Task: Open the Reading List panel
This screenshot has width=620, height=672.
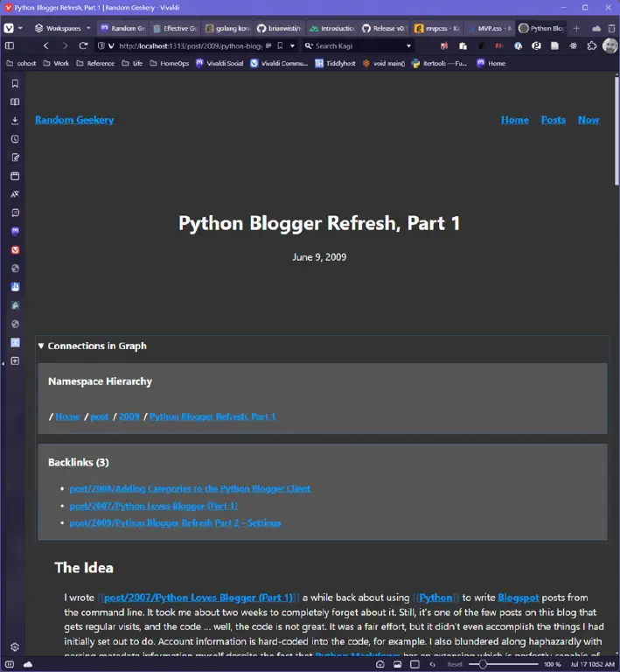Action: coord(15,102)
